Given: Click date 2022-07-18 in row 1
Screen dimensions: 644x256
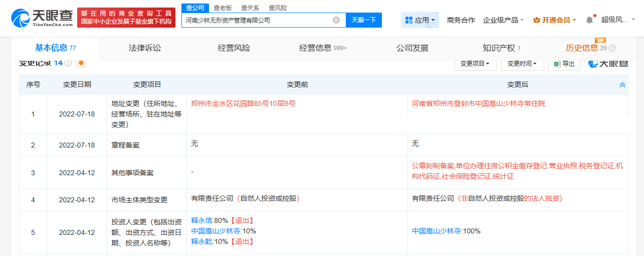Looking at the screenshot, I should coord(77,114).
